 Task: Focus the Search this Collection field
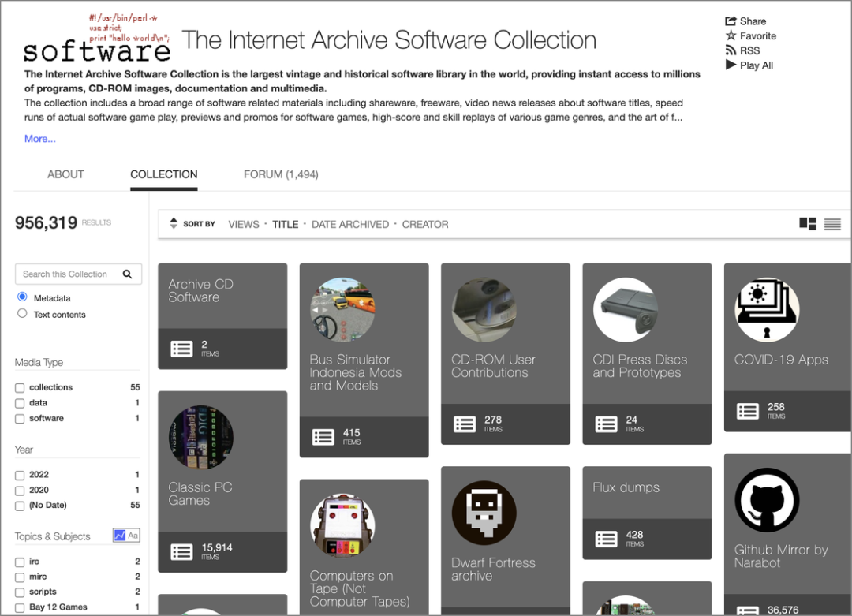(x=78, y=274)
